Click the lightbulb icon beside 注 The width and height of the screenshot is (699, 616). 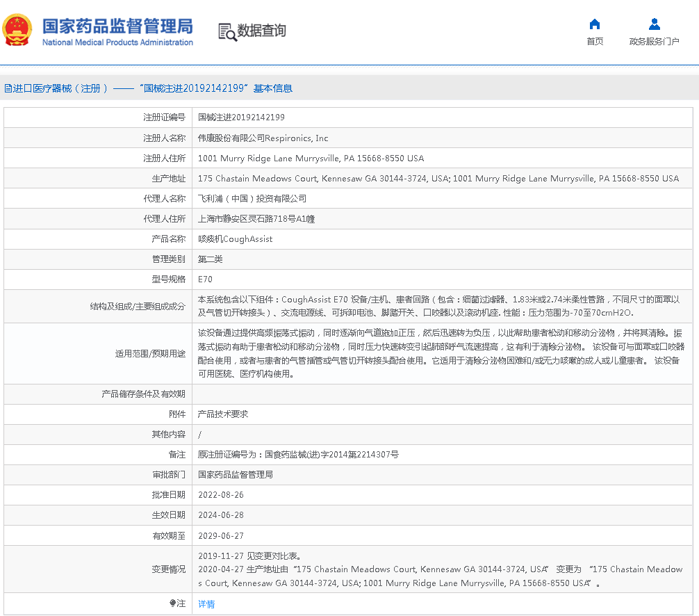173,603
